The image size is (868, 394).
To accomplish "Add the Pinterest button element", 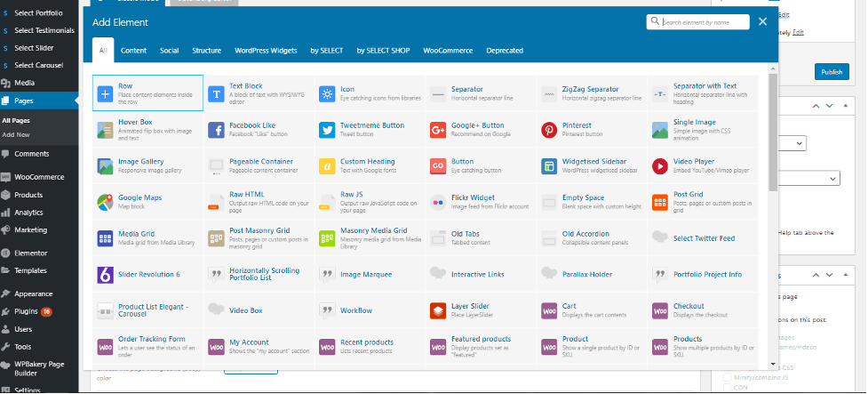I will tap(592, 130).
